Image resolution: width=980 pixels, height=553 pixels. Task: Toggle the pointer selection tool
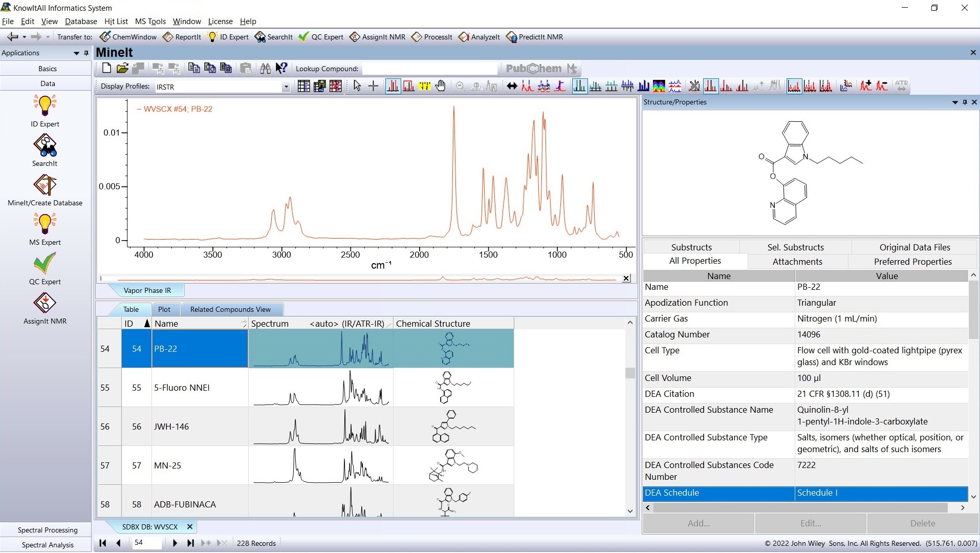[357, 86]
